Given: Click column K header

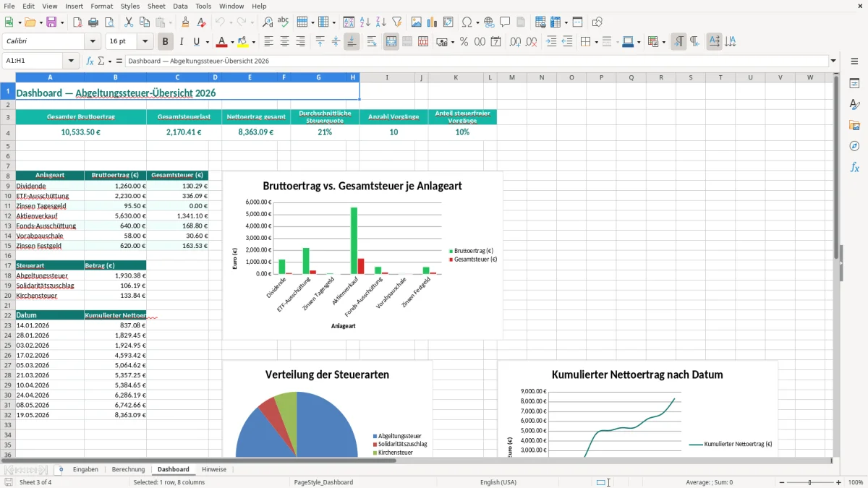Looking at the screenshot, I should pos(456,77).
